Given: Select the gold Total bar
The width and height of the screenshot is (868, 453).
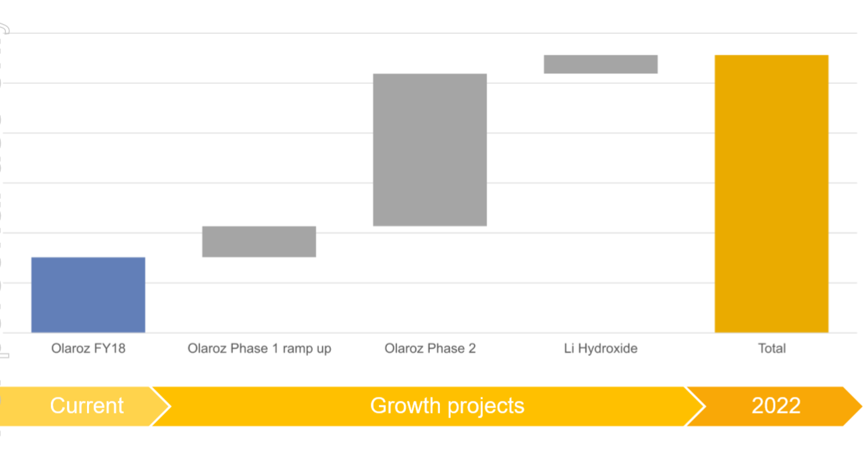Looking at the screenshot, I should (x=772, y=193).
